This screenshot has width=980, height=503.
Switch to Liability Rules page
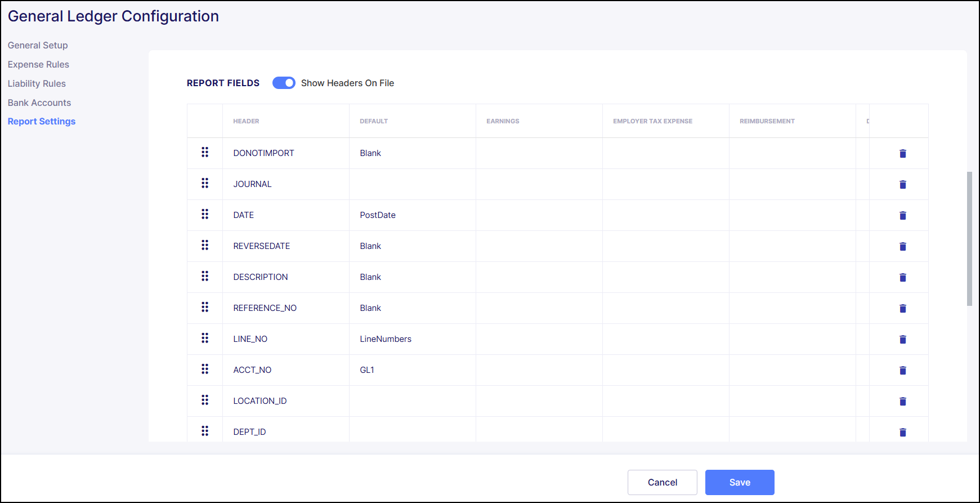(37, 83)
